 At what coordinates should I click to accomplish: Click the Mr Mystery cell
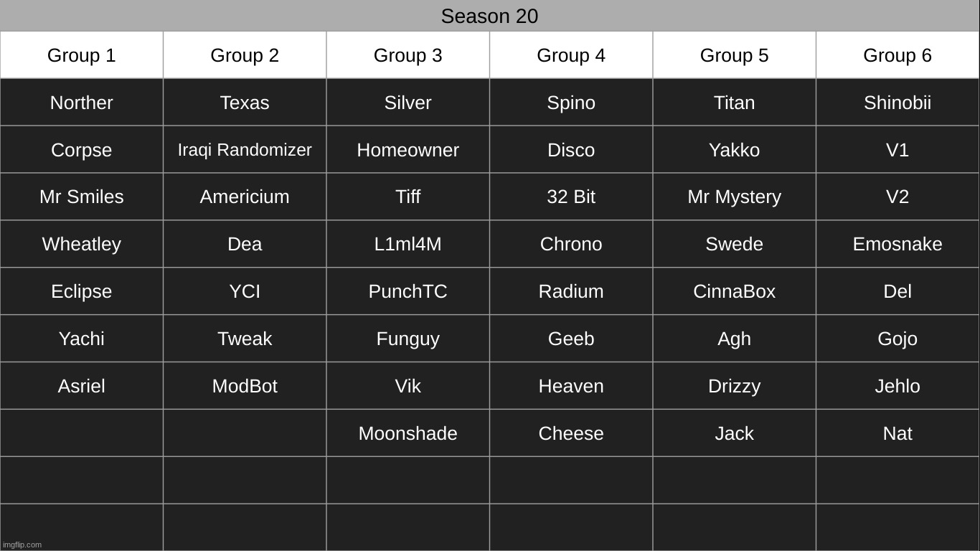point(734,197)
